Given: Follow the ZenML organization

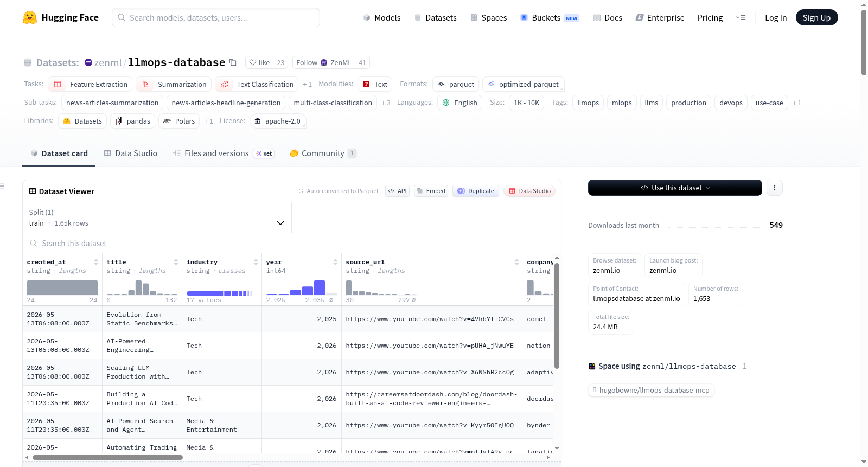Looking at the screenshot, I should pyautogui.click(x=324, y=62).
